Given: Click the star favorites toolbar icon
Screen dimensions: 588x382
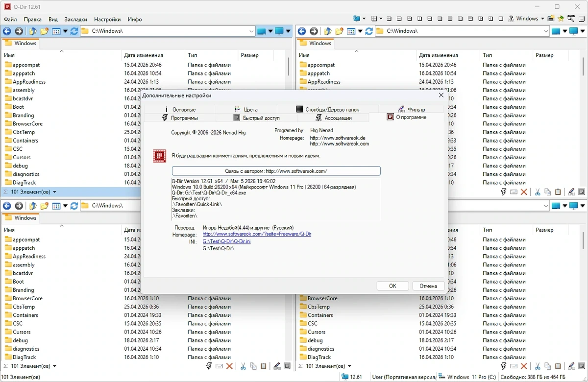Looking at the screenshot, I should point(561,19).
